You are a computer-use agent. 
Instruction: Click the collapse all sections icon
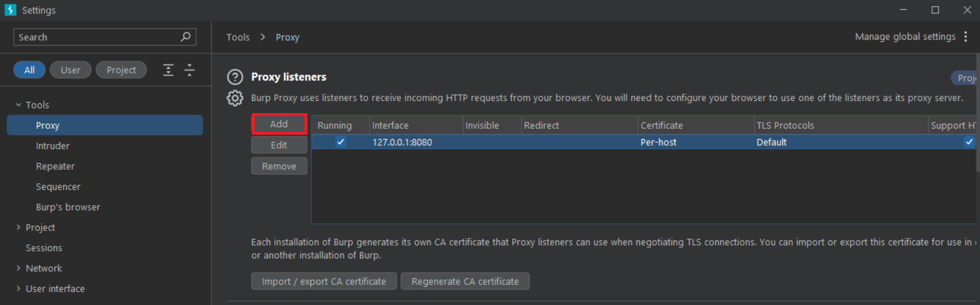pos(190,70)
